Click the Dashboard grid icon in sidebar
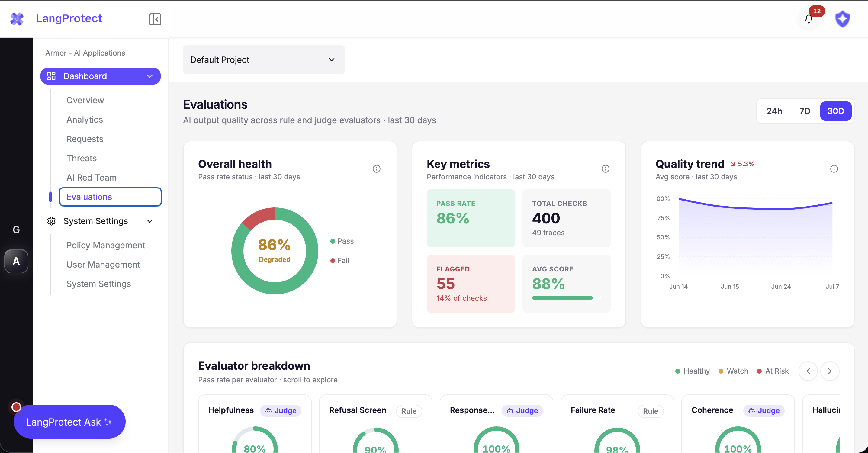This screenshot has width=868, height=453. (51, 76)
